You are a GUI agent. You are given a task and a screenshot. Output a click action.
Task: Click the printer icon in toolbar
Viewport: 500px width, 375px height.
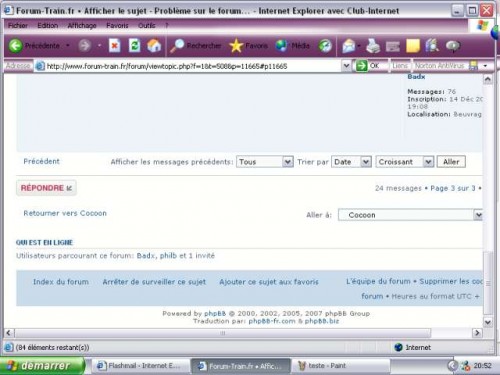click(x=373, y=46)
